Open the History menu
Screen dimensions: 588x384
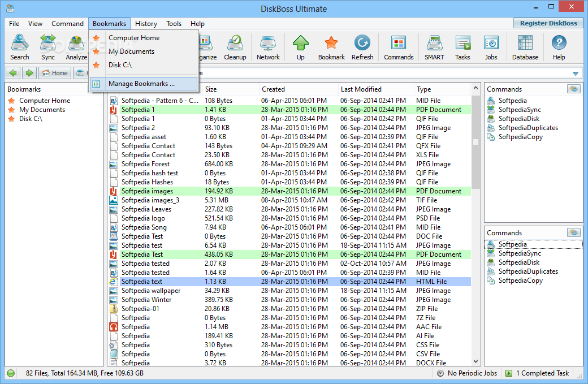(x=146, y=24)
